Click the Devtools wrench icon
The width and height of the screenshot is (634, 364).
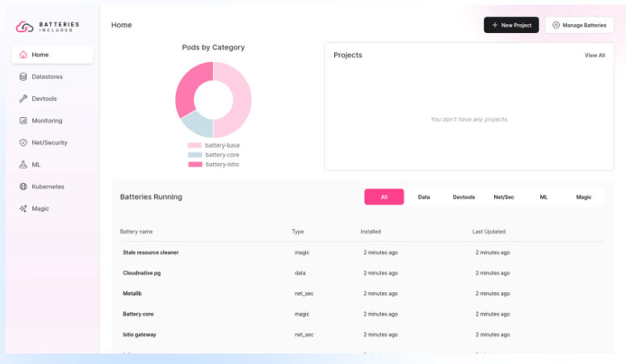[x=23, y=98]
